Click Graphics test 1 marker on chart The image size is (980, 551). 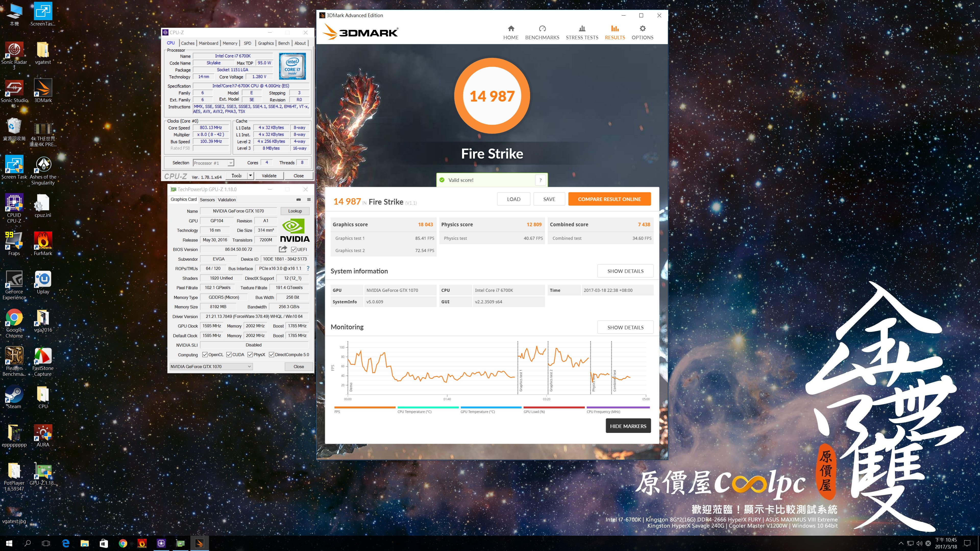coord(521,380)
